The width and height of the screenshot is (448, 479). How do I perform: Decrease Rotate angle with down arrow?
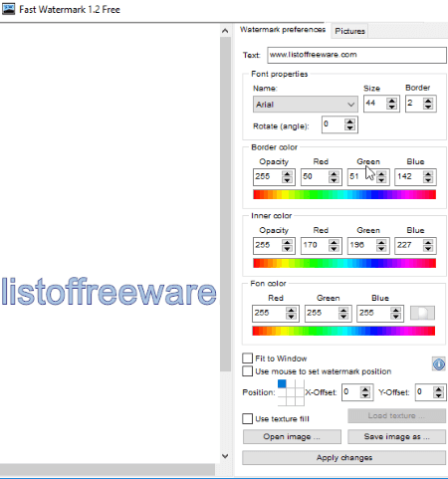[349, 127]
